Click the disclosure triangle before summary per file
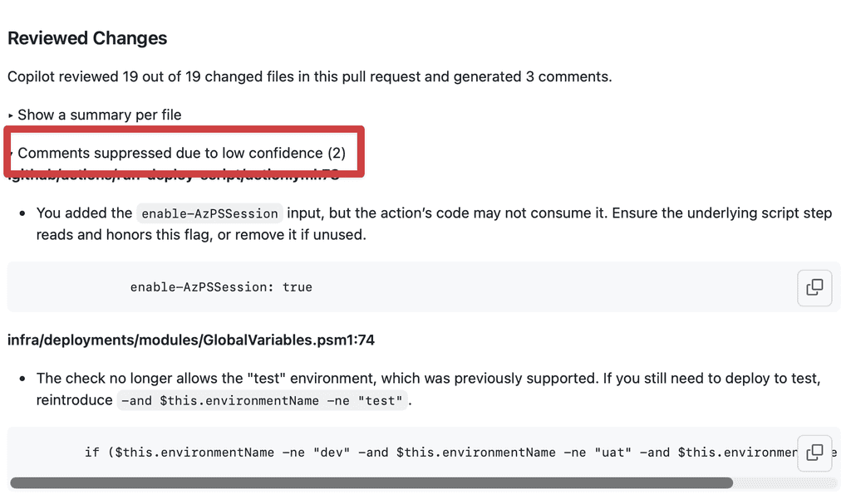Viewport: 851px width, 504px height. tap(10, 114)
